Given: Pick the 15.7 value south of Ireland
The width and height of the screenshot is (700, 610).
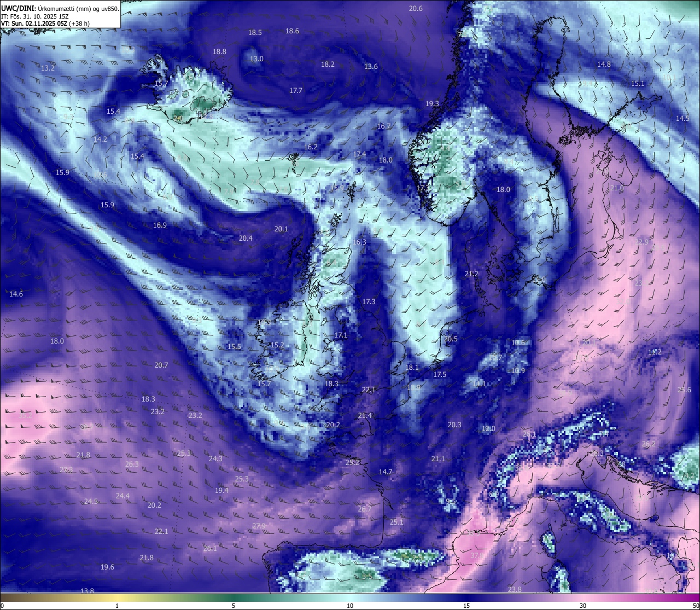Looking at the screenshot, I should point(264,384).
